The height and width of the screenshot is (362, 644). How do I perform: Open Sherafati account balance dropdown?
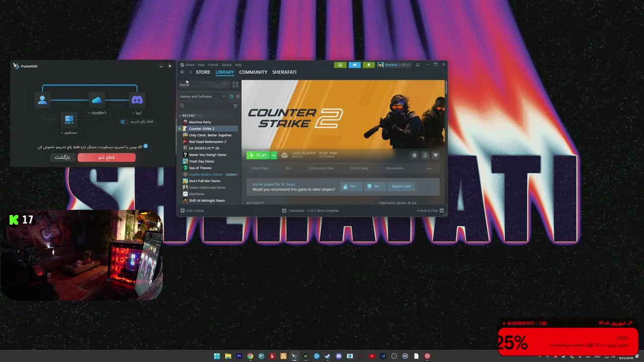click(x=394, y=65)
